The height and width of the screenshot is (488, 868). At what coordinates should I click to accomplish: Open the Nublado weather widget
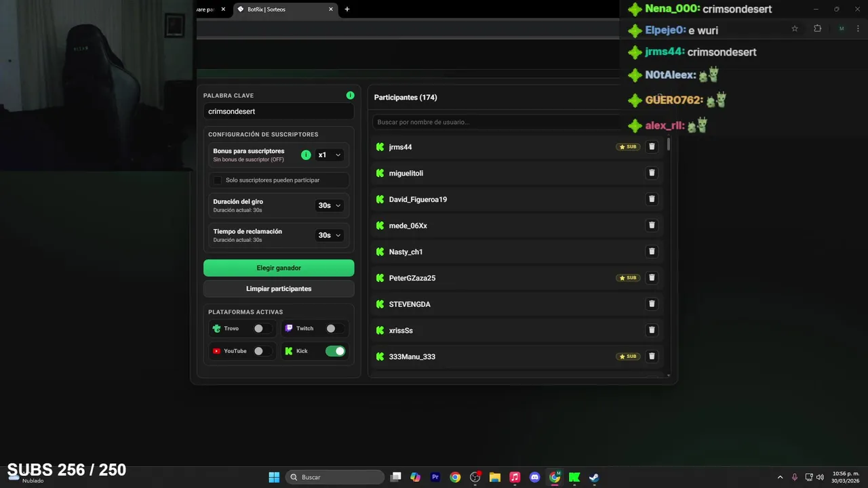(26, 478)
